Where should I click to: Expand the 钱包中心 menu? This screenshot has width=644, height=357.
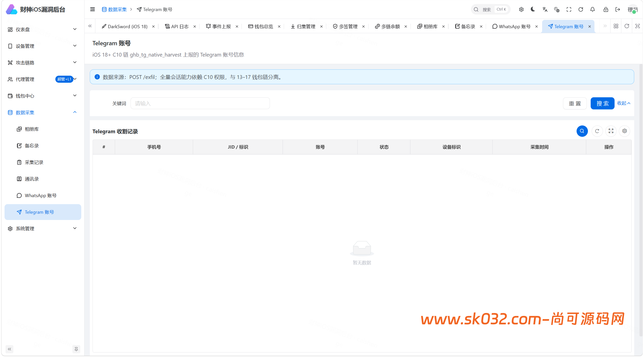point(43,96)
